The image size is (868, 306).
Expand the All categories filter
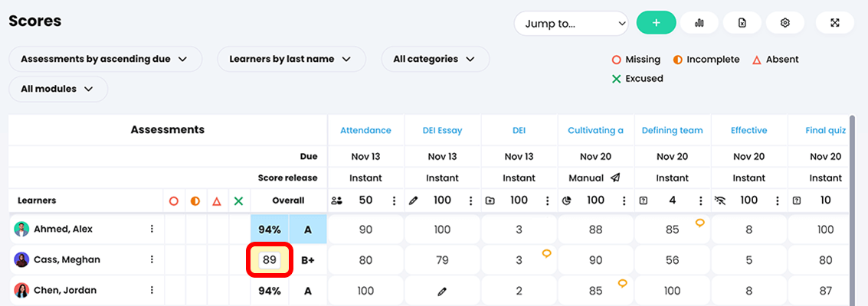coord(434,59)
